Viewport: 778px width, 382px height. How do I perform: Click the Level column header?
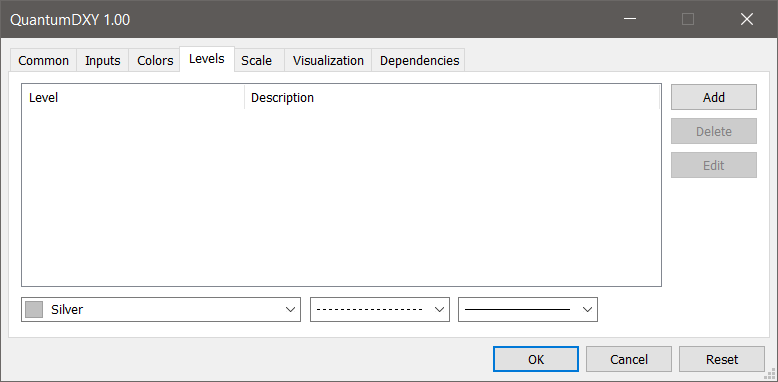(x=133, y=98)
